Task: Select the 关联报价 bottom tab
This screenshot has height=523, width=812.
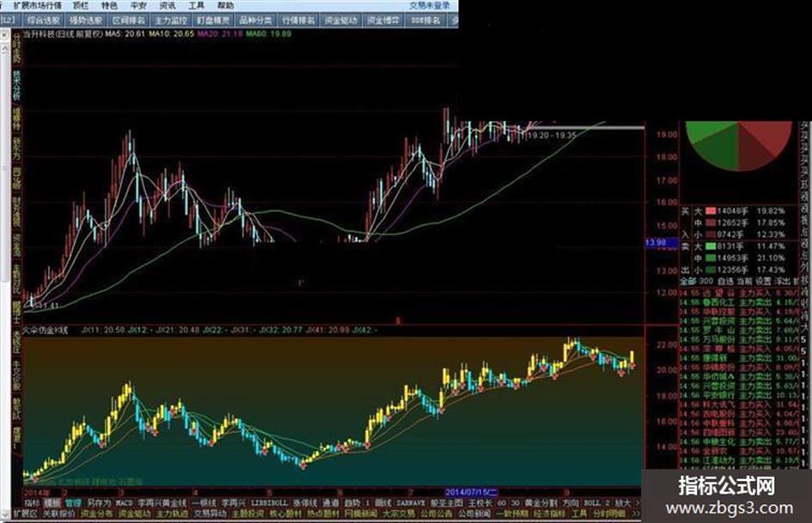Action: (x=59, y=514)
